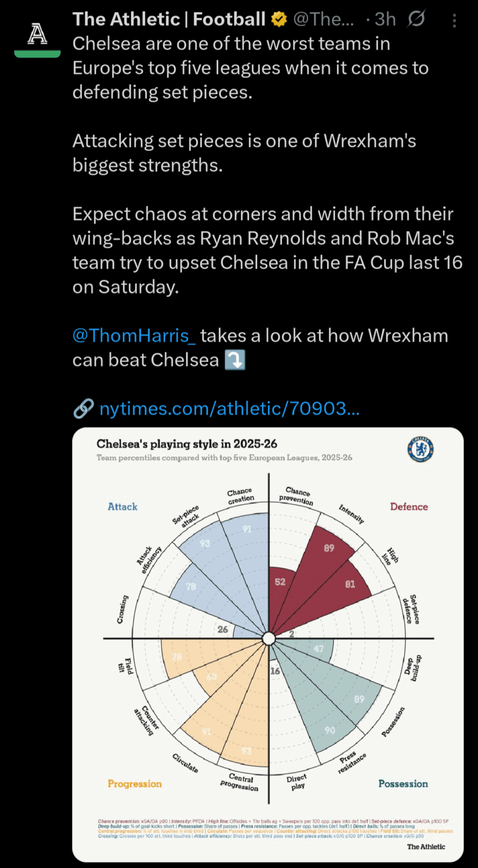Click the chart title 'Chelsea's playing style in 2025-26'
This screenshot has height=868, width=478.
(x=186, y=444)
